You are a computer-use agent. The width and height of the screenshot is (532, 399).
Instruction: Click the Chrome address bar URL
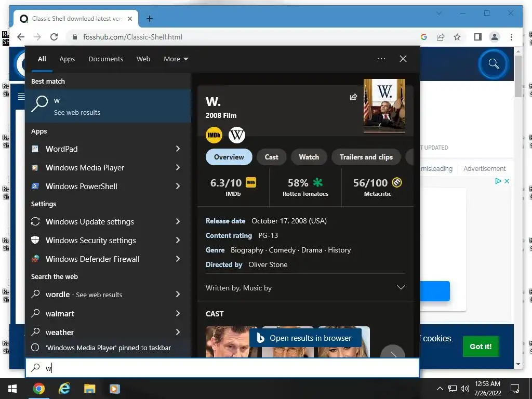[x=132, y=37]
